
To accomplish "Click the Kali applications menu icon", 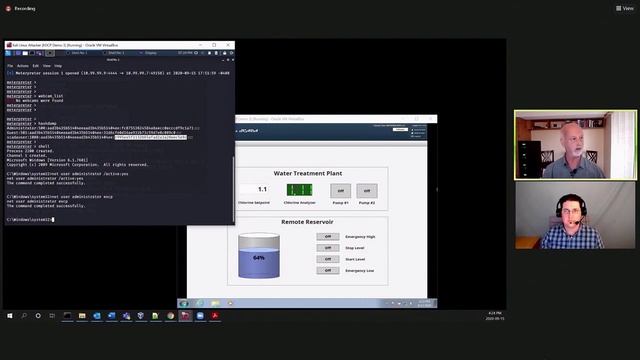I will coord(9,53).
